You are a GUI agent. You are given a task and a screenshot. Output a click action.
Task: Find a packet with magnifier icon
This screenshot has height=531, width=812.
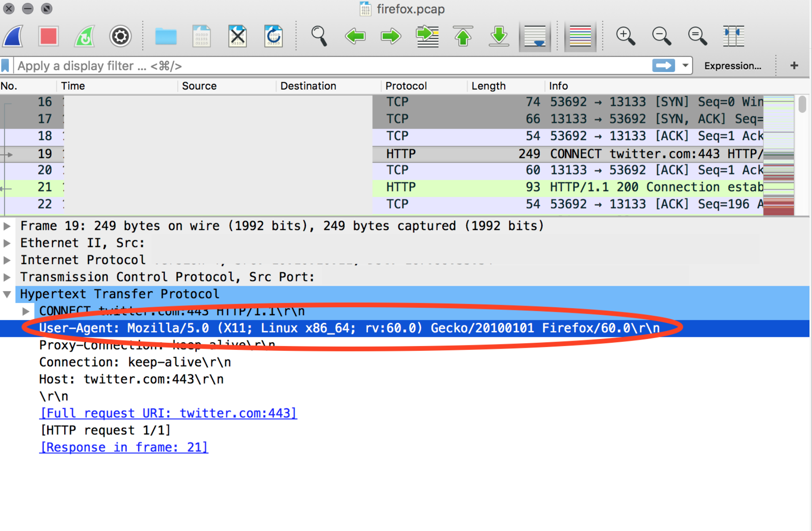[319, 36]
